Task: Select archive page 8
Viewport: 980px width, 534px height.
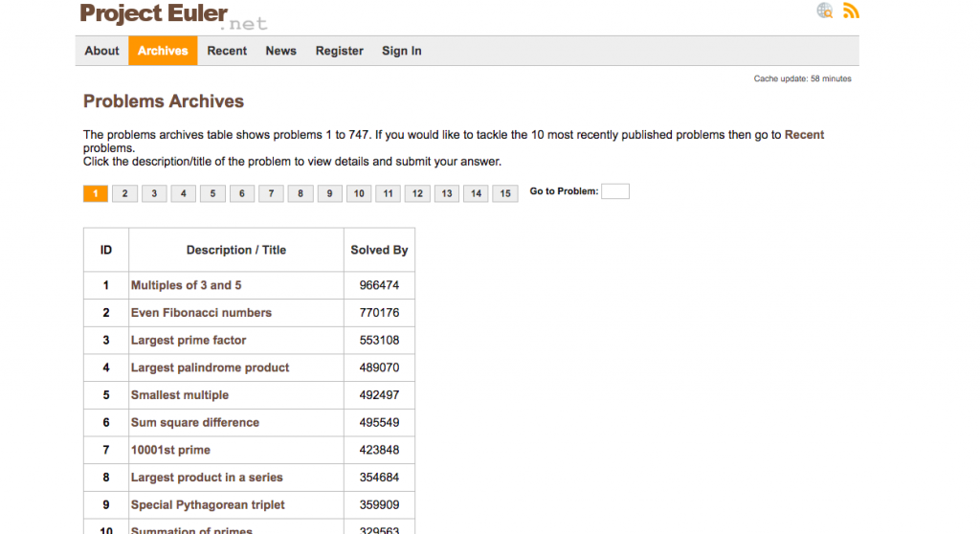Action: [301, 193]
